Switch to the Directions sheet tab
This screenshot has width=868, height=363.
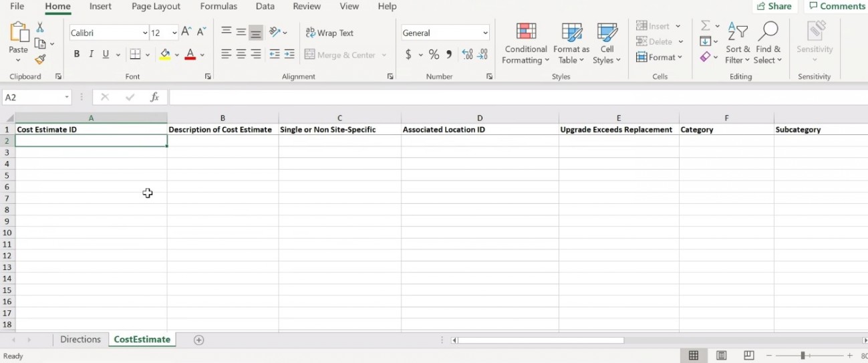(80, 340)
